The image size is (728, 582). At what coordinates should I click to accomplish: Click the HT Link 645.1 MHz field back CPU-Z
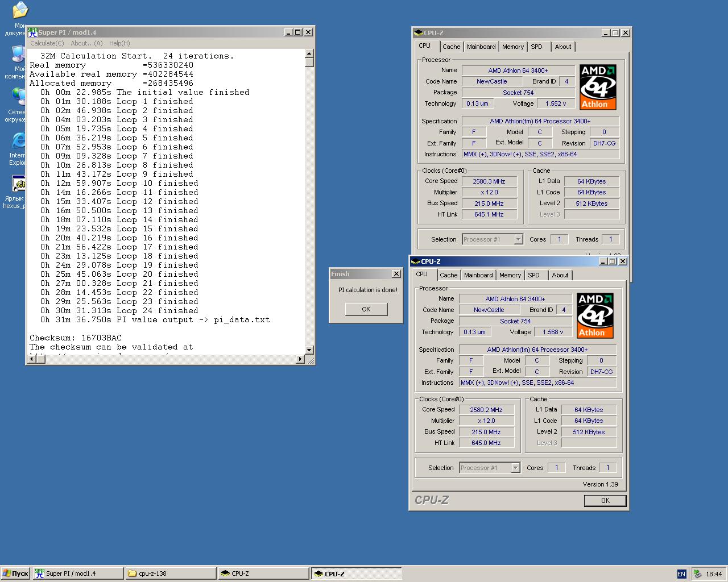point(489,214)
